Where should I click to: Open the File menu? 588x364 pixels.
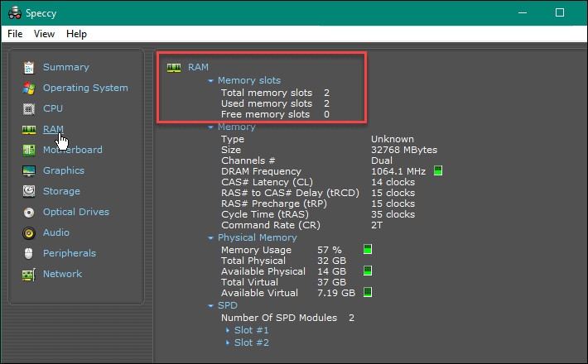15,34
